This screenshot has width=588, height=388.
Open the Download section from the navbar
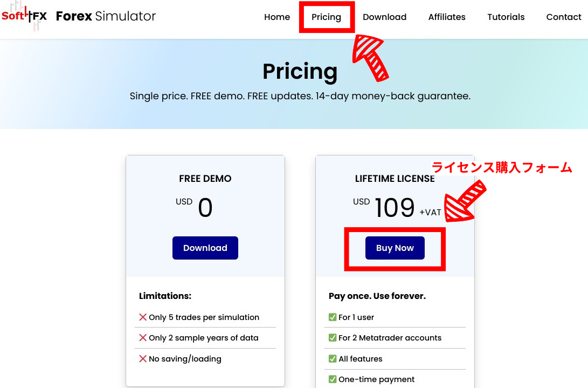[384, 17]
